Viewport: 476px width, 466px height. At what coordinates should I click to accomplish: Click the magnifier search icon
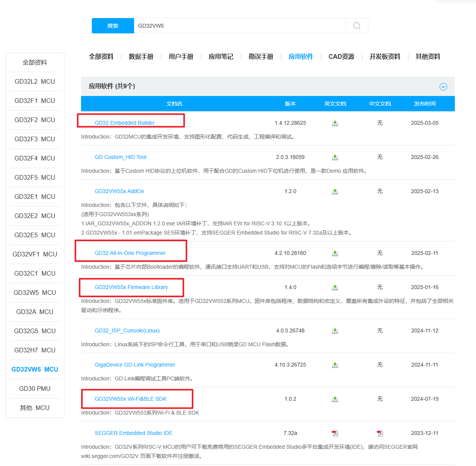(357, 26)
